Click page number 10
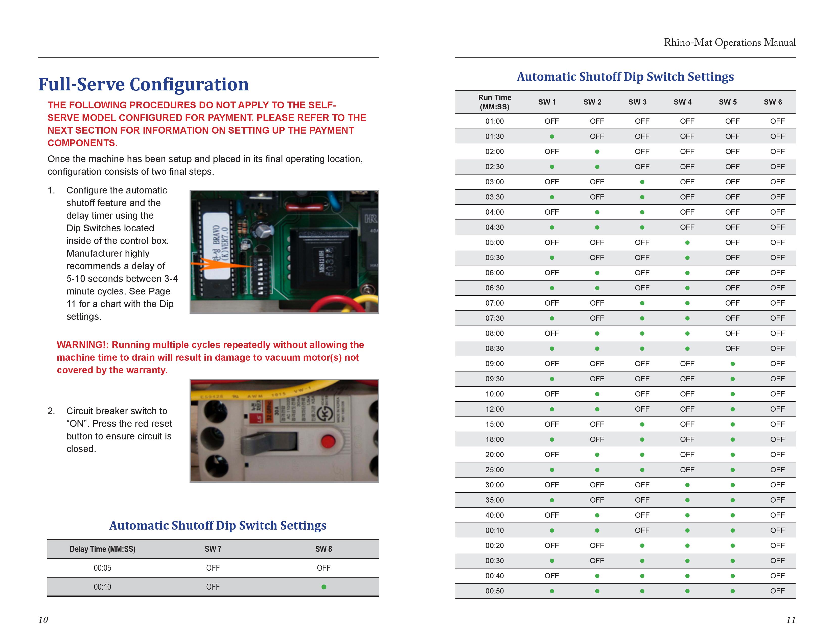The image size is (834, 644). tap(43, 620)
